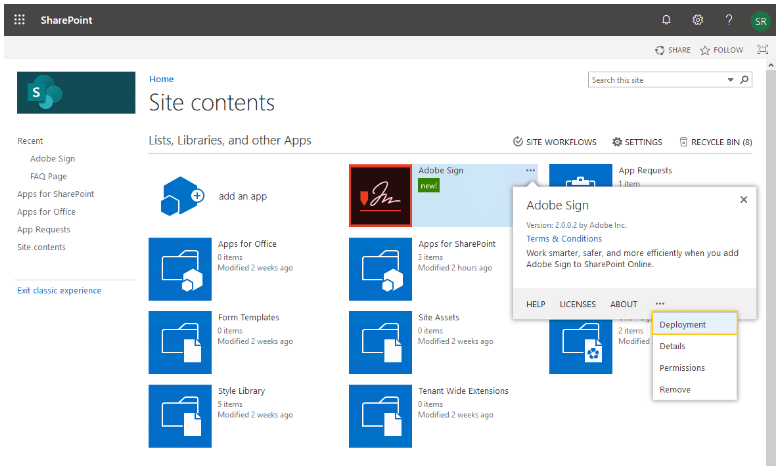Viewport: 778px width, 467px height.
Task: Open the SR account avatar
Action: [x=760, y=21]
